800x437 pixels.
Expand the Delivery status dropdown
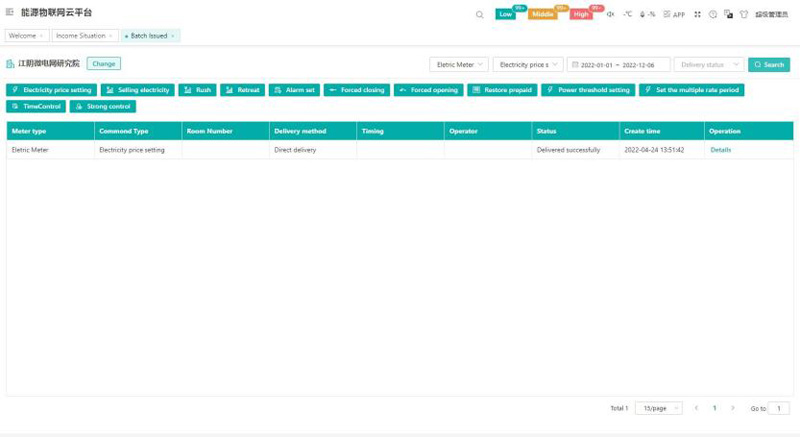pyautogui.click(x=708, y=64)
